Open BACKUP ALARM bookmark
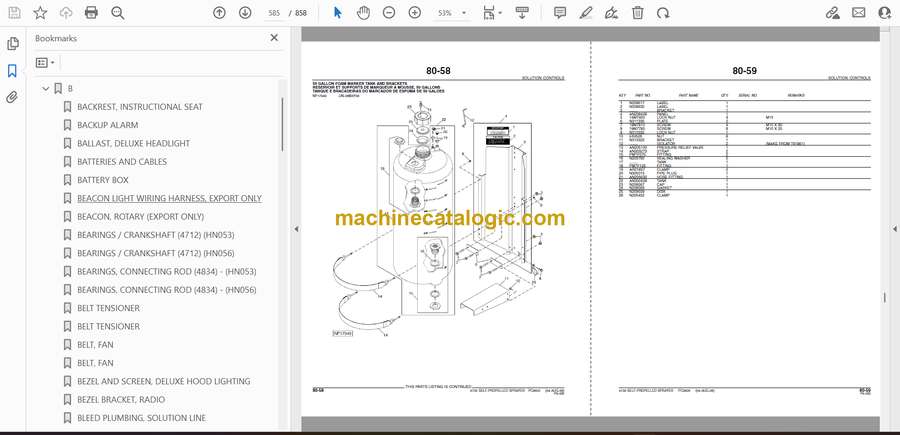900x435 pixels. pyautogui.click(x=107, y=125)
